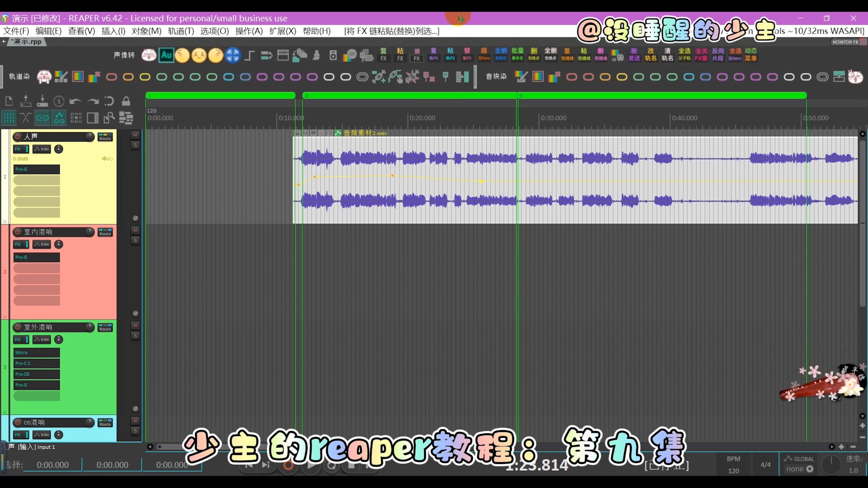The height and width of the screenshot is (488, 868).
Task: Open GLOBAL none automation dropdown
Action: tap(799, 469)
